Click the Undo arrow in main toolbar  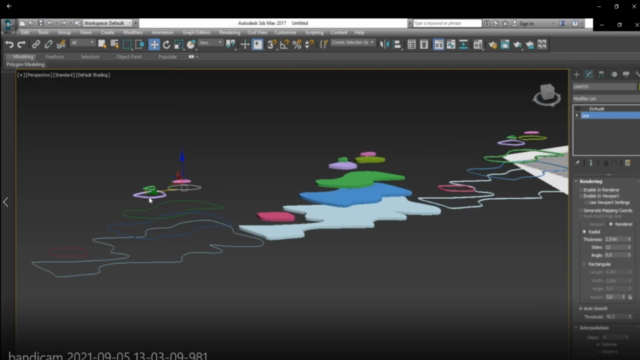[9, 44]
